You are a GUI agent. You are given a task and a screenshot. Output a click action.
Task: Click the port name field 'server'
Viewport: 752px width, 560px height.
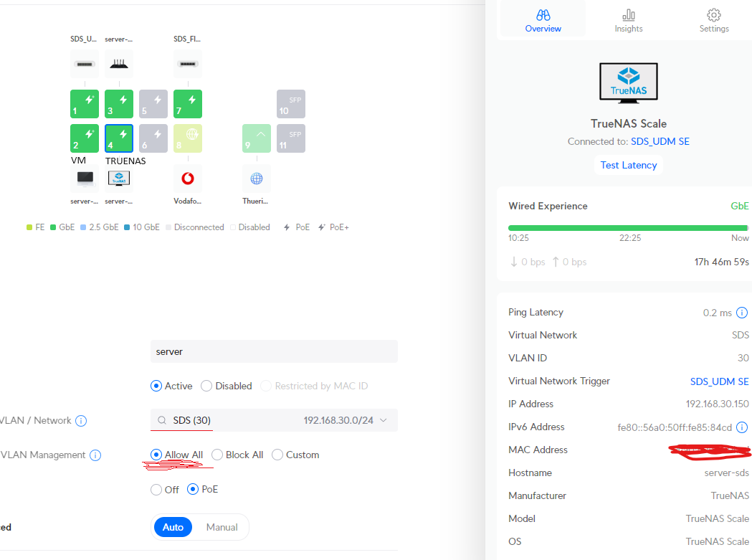pyautogui.click(x=274, y=352)
